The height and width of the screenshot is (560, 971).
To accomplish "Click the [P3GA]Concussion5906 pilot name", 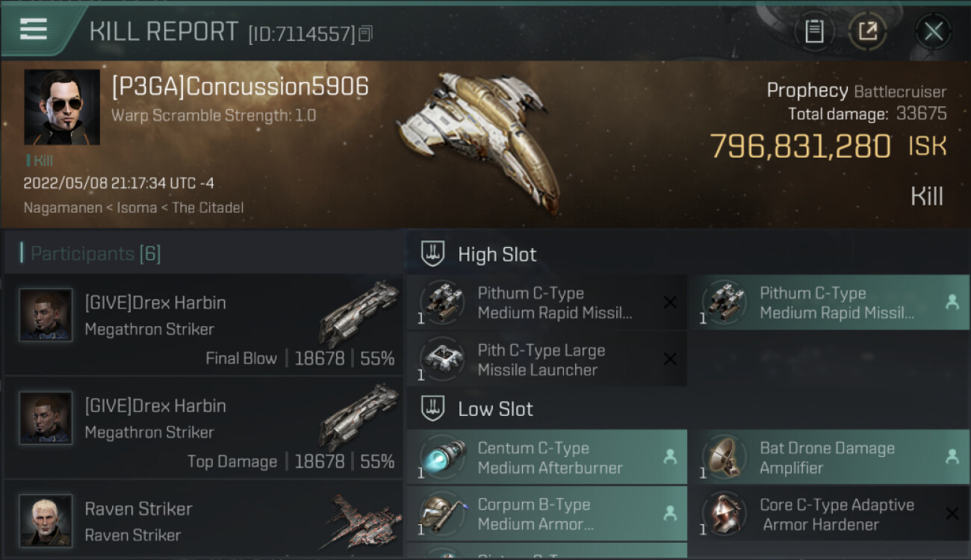I will point(240,87).
